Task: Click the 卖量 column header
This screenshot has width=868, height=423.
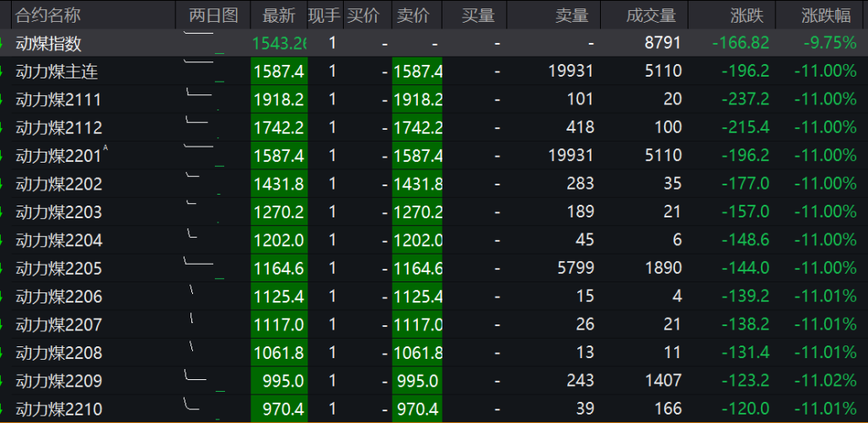Action: [572, 15]
